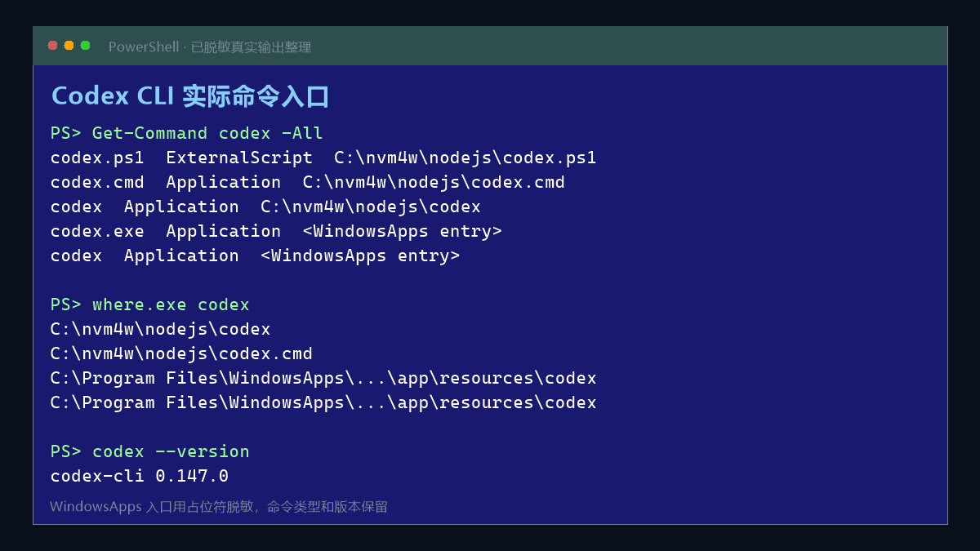Click the second 'C:\Program Files\WindowsApps' path line

coord(323,402)
